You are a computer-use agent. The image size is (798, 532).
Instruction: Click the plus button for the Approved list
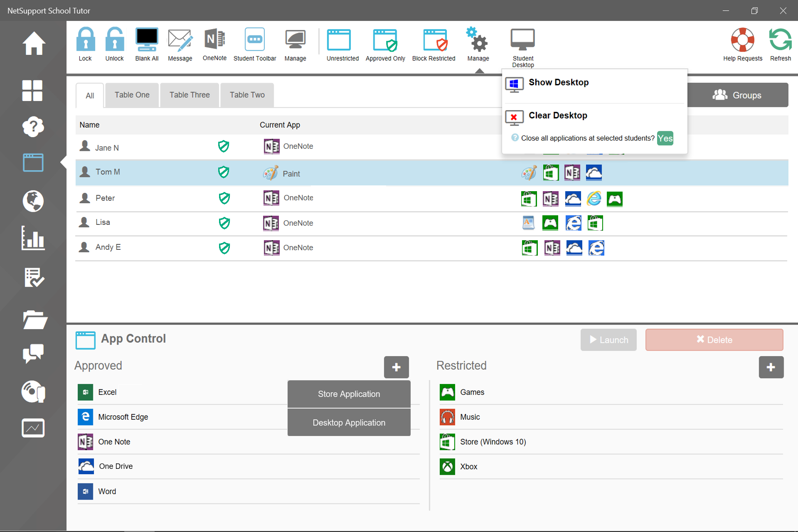click(396, 367)
